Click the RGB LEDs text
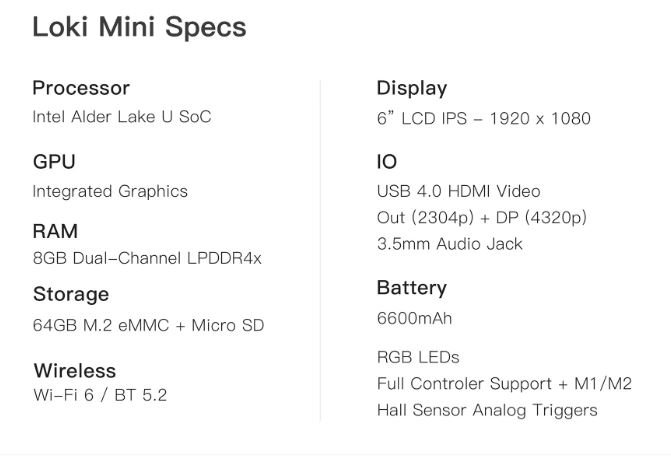The height and width of the screenshot is (473, 671). tap(418, 357)
